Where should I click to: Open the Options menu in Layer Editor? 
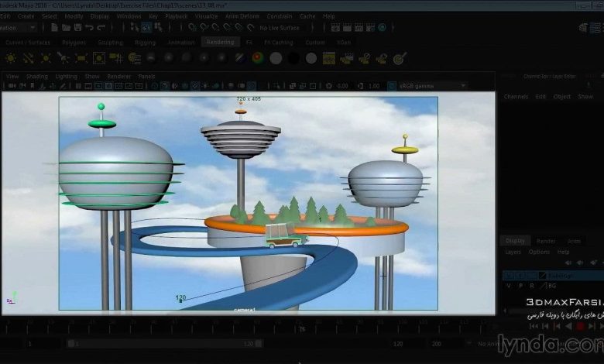tap(539, 252)
